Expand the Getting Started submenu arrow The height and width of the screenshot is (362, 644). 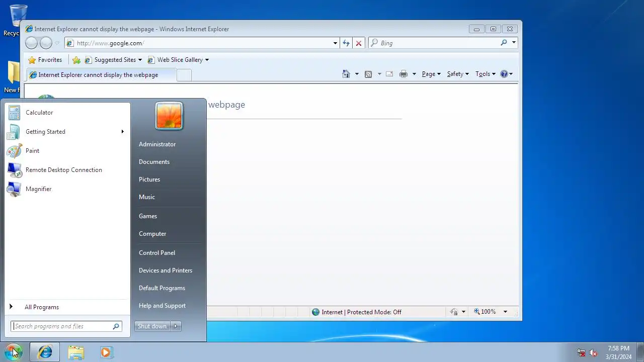pos(122,132)
